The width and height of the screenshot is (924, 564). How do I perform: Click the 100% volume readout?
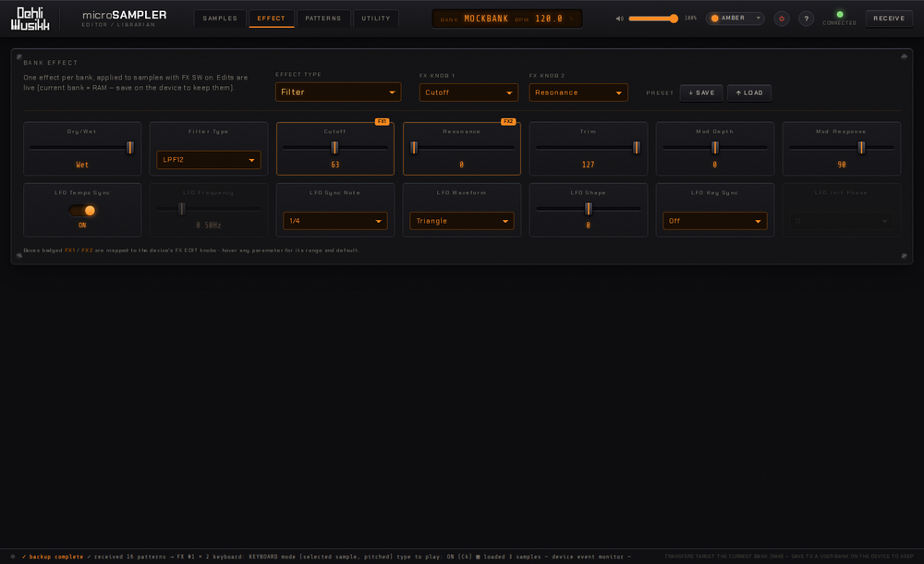point(690,18)
